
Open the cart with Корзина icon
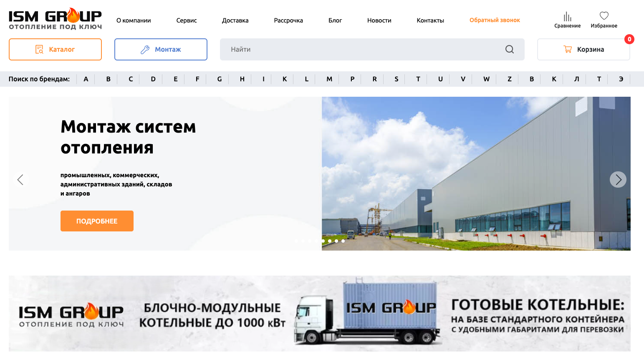click(583, 49)
